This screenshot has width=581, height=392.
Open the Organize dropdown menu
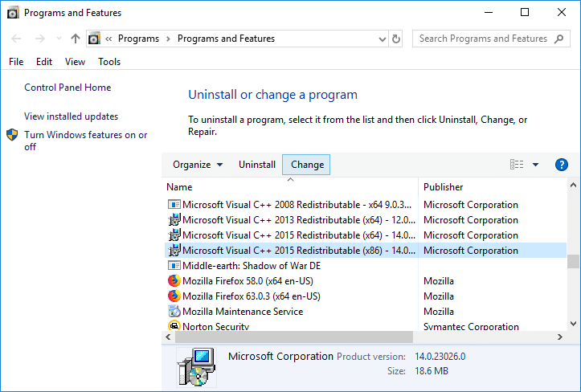click(x=198, y=165)
